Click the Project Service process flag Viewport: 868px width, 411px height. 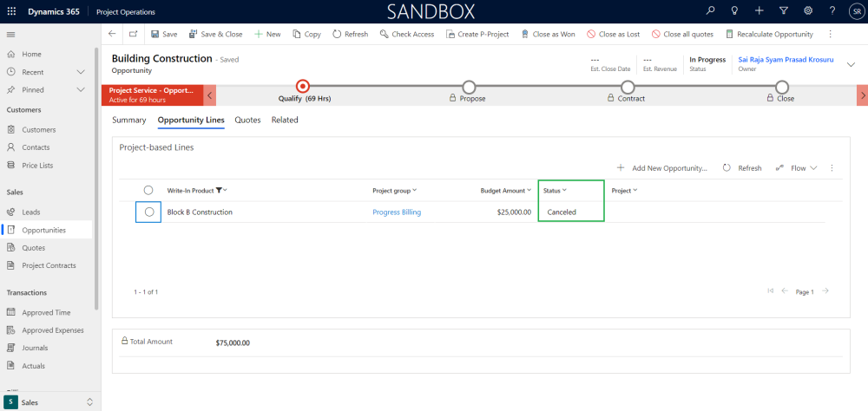(x=152, y=95)
